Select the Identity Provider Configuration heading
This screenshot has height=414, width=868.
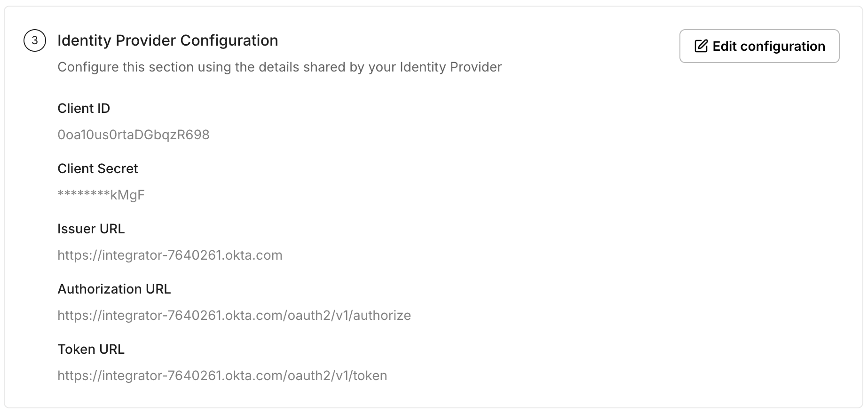click(167, 40)
